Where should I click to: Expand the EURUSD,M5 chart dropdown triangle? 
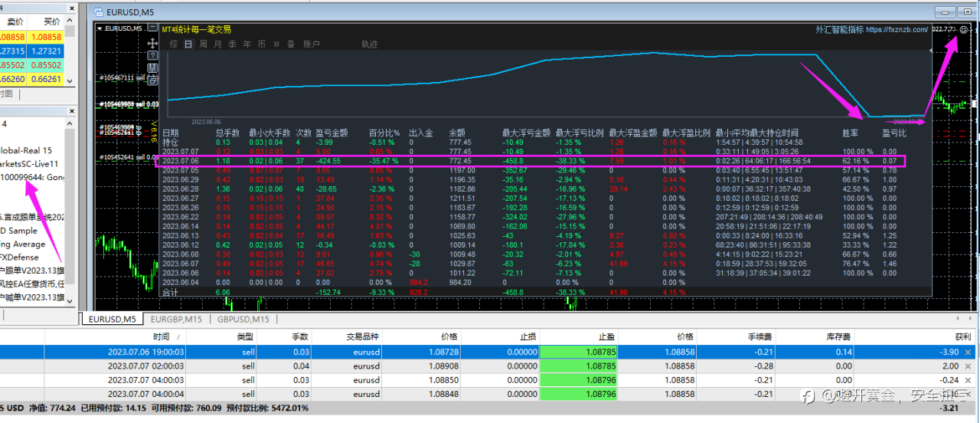pyautogui.click(x=100, y=28)
